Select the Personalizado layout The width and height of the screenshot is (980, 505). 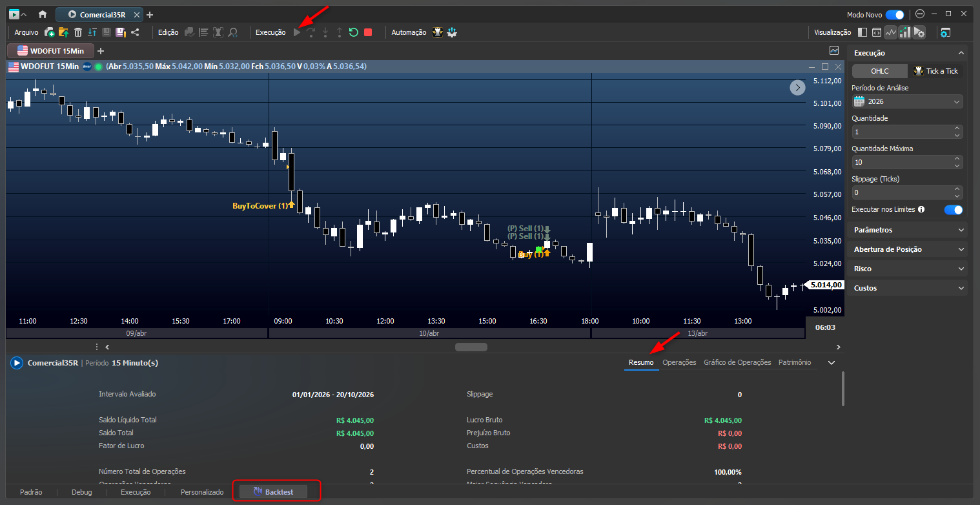point(202,492)
